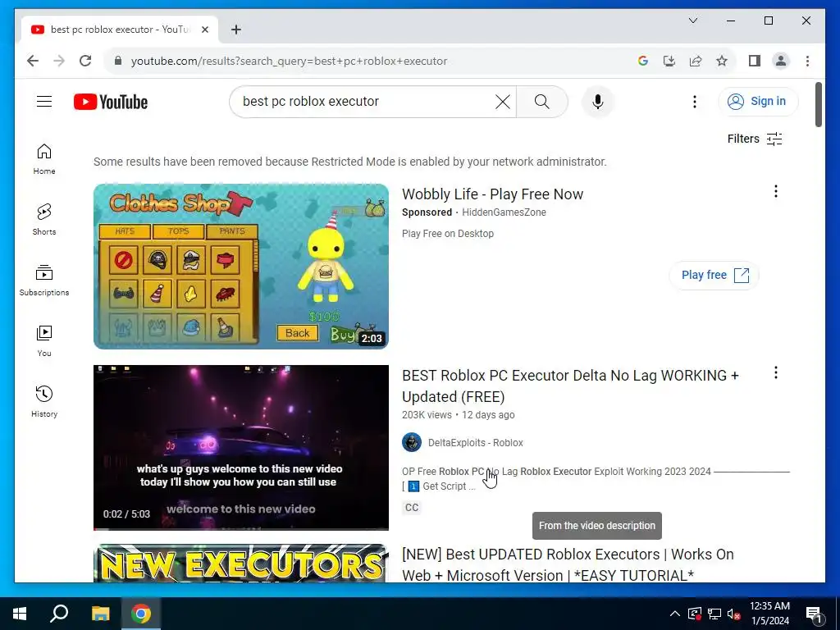
Task: Reload the current page
Action: pos(85,61)
